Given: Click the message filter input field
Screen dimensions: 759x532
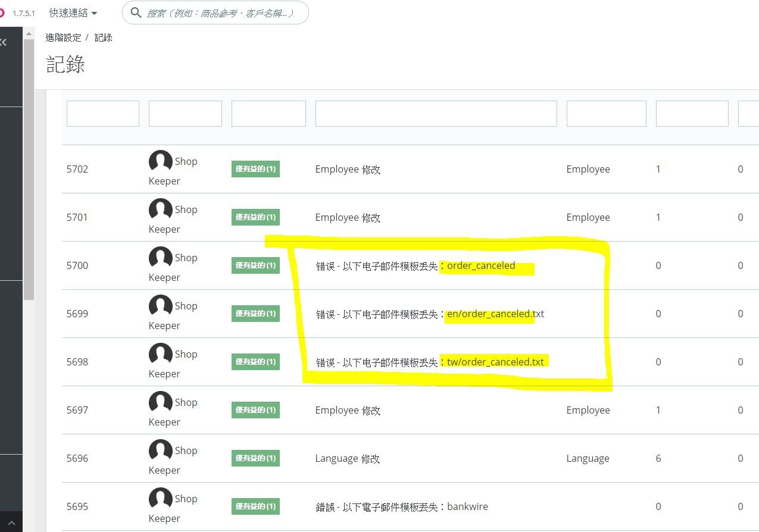Looking at the screenshot, I should point(436,114).
